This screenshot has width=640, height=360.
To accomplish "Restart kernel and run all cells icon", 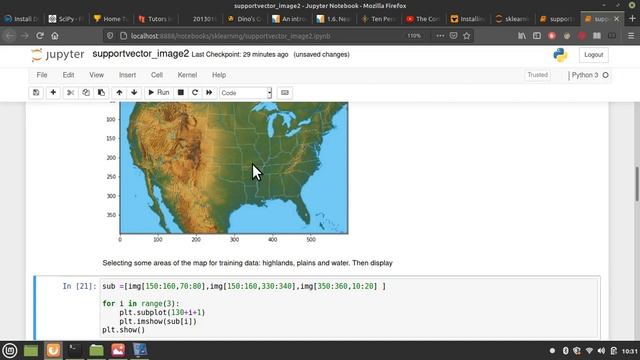I will click(209, 93).
